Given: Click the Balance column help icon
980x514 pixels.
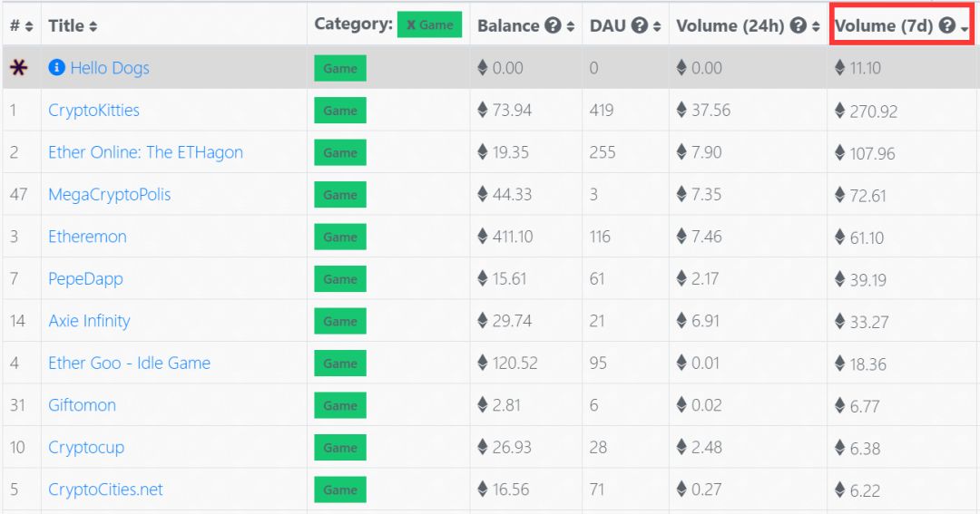Looking at the screenshot, I should [x=553, y=25].
